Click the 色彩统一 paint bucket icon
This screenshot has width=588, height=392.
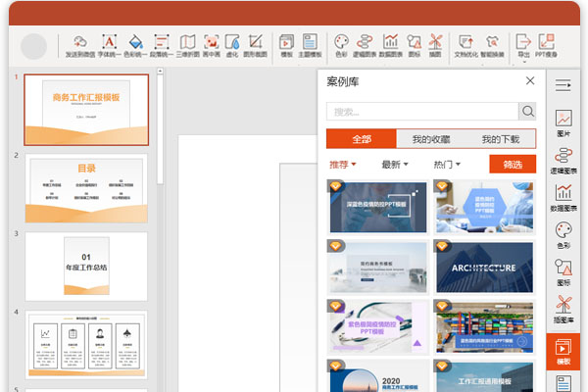[x=136, y=43]
